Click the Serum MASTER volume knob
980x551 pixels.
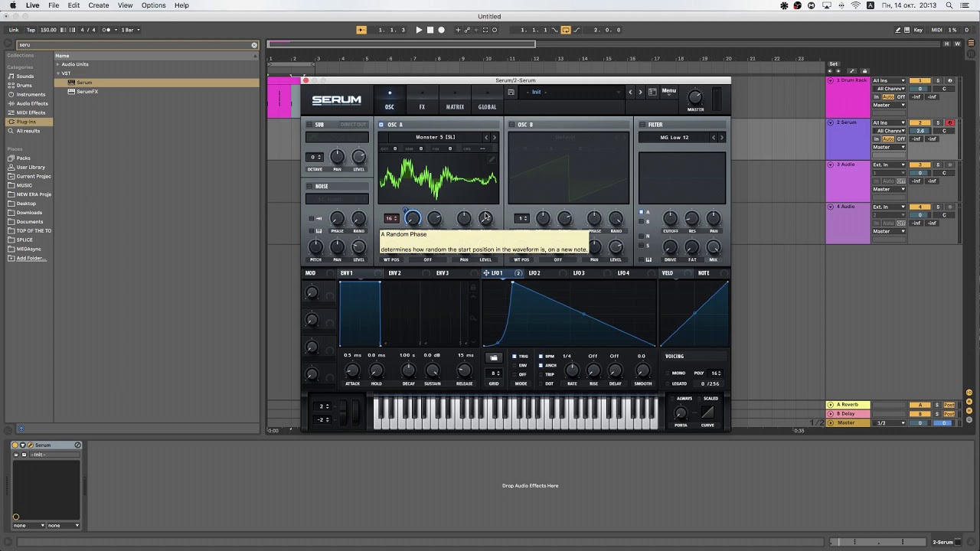[x=695, y=97]
